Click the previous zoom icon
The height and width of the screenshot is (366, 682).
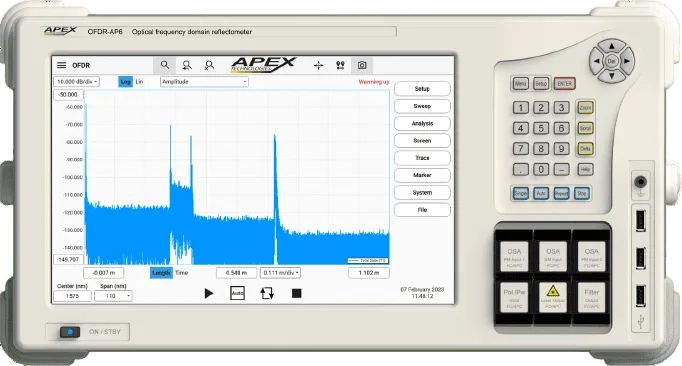[x=187, y=65]
